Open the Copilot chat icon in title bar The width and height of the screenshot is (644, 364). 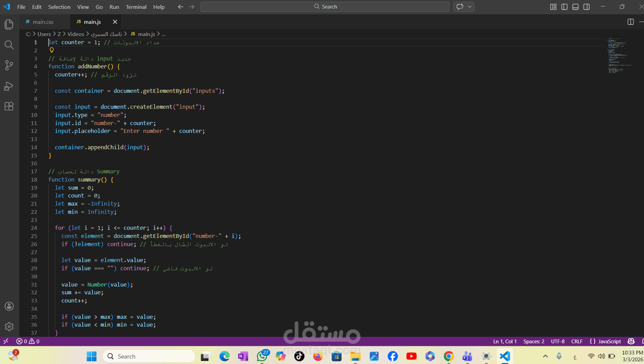(x=460, y=7)
